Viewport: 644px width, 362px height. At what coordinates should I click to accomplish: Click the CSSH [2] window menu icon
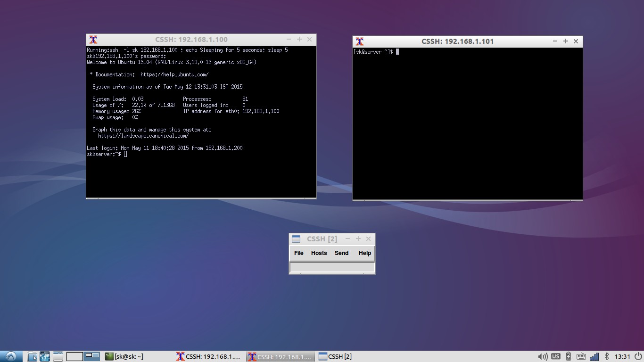(x=296, y=239)
